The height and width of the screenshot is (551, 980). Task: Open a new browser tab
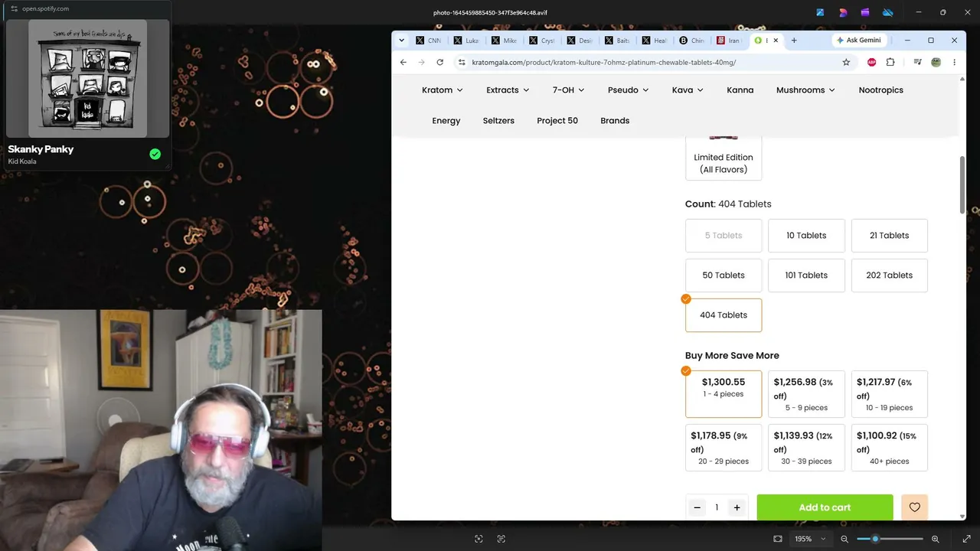point(794,40)
